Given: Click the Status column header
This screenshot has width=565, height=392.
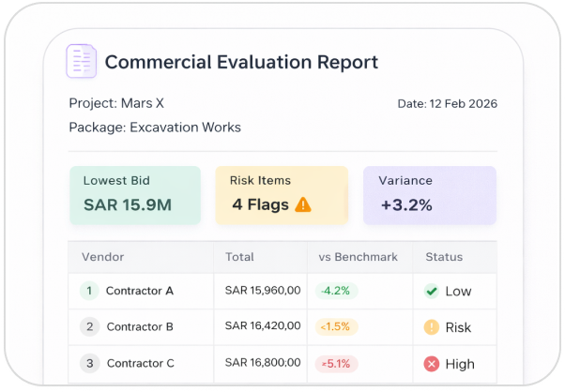Looking at the screenshot, I should point(444,256).
